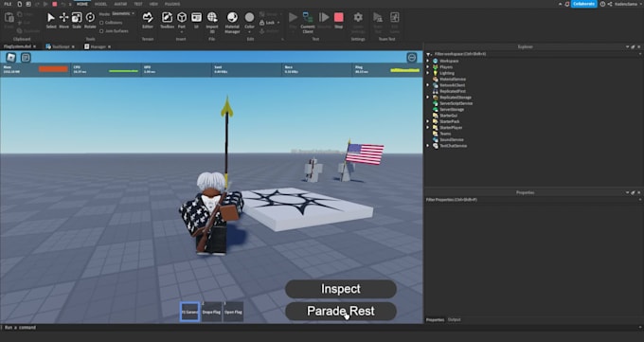
Task: Select the Move tool in the ribbon
Action: tap(63, 20)
